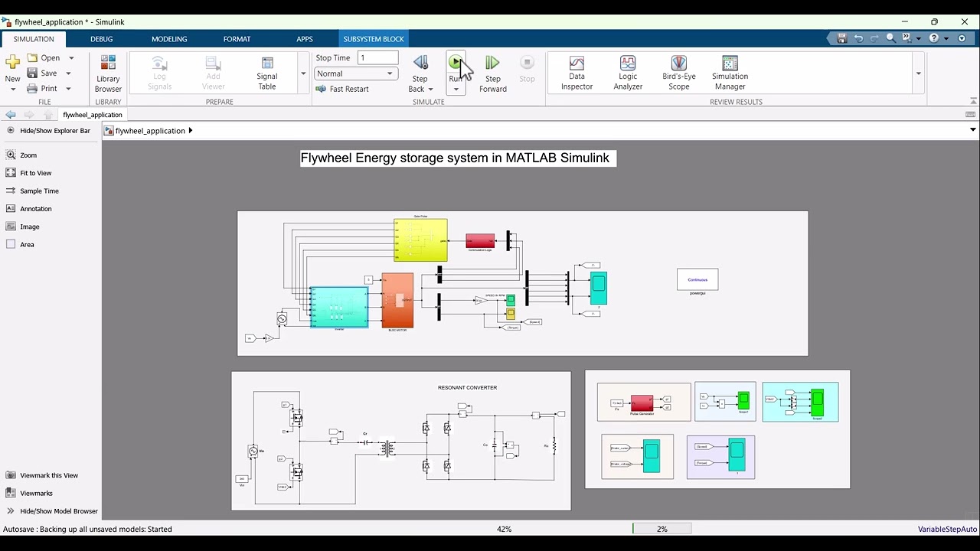Screen dimensions: 980x551
Task: Expand the Review Results gallery arrow
Action: coord(918,73)
